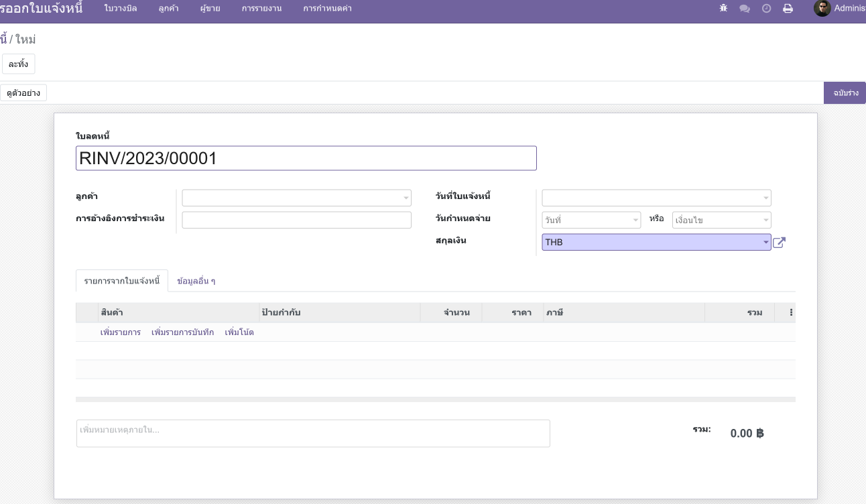Click the Administrator user avatar
The image size is (866, 504).
[x=822, y=9]
